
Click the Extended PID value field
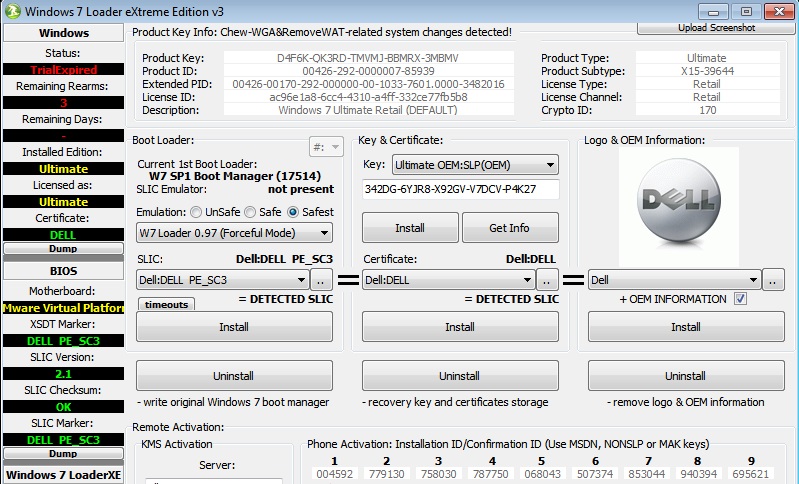pyautogui.click(x=368, y=84)
